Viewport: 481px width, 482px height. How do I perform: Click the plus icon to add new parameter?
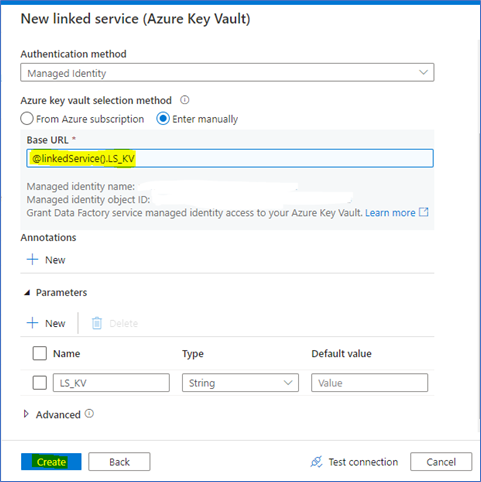tap(32, 323)
